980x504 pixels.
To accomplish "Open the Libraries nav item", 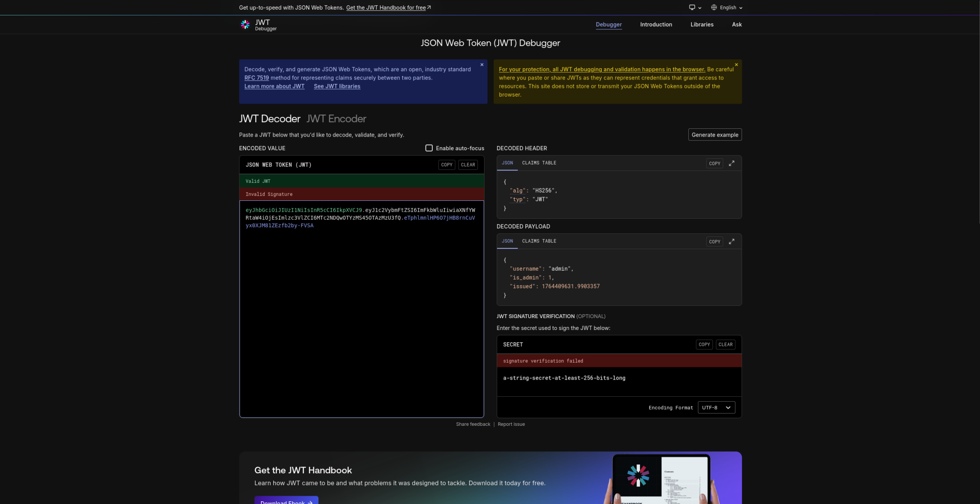I will [702, 25].
